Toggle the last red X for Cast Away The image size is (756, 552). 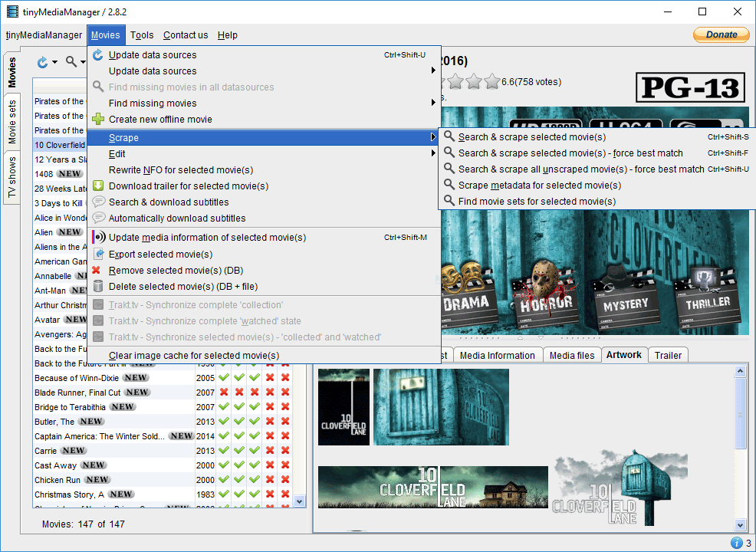click(285, 465)
